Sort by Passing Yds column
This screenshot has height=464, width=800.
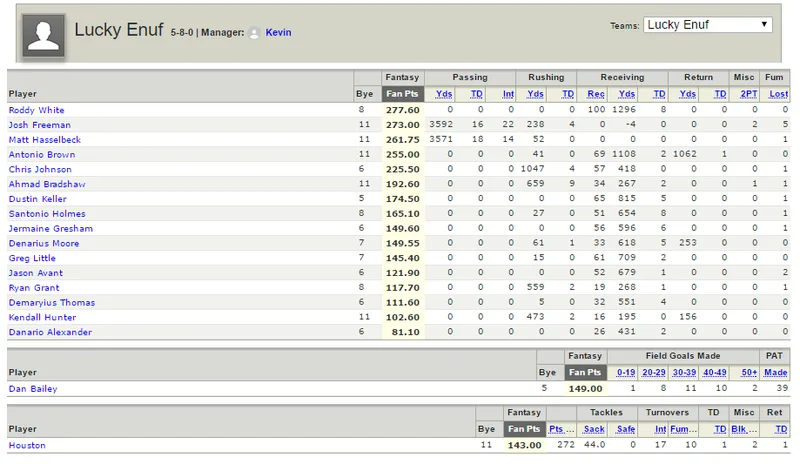pos(444,93)
